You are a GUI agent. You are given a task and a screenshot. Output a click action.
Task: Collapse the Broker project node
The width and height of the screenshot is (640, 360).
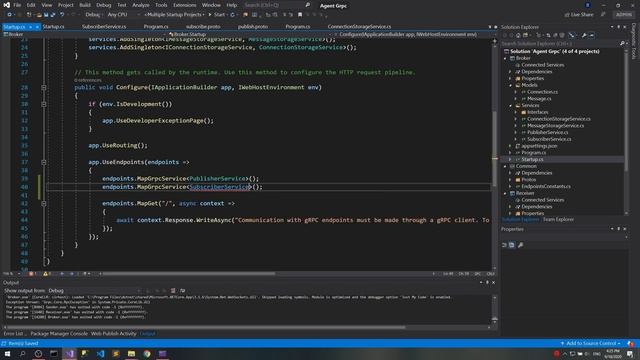click(x=505, y=58)
